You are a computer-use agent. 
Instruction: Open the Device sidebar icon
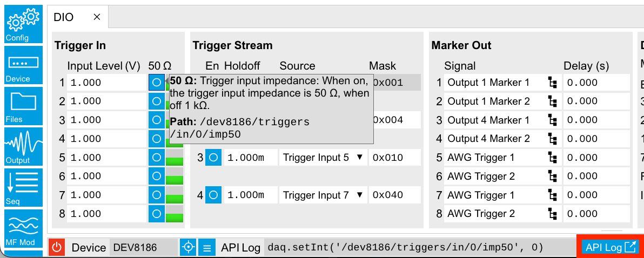23,65
